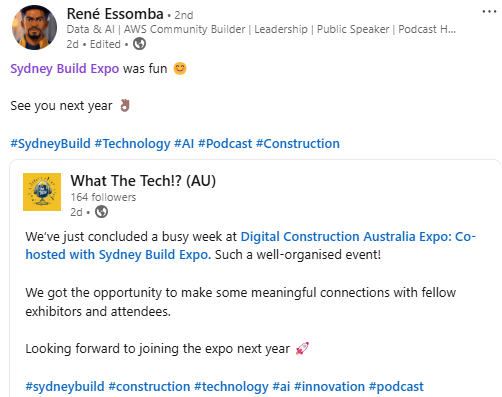Viewport: 502px width, 397px height.
Task: Open the Sydney Build Expo mention link
Action: point(65,69)
